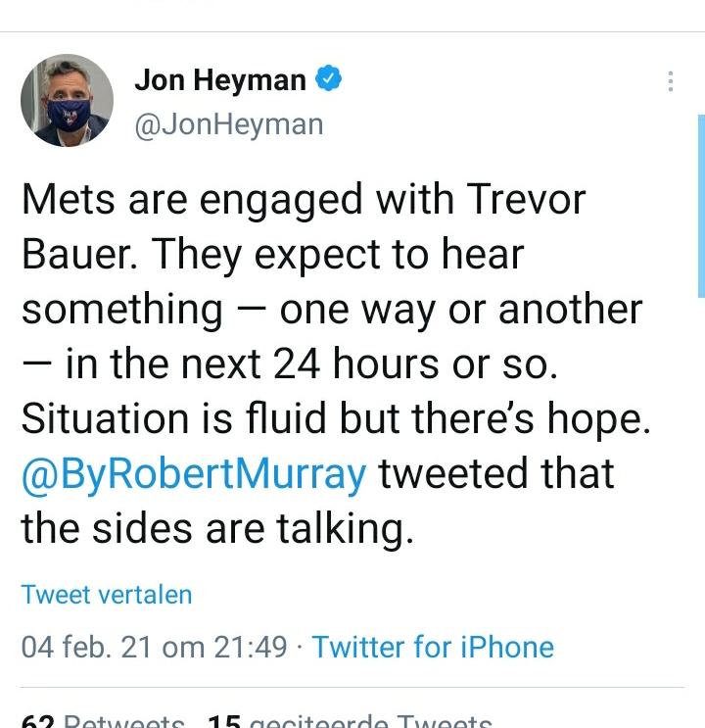Open the tweet's three-dot more options menu
Image resolution: width=705 pixels, height=728 pixels.
(671, 81)
